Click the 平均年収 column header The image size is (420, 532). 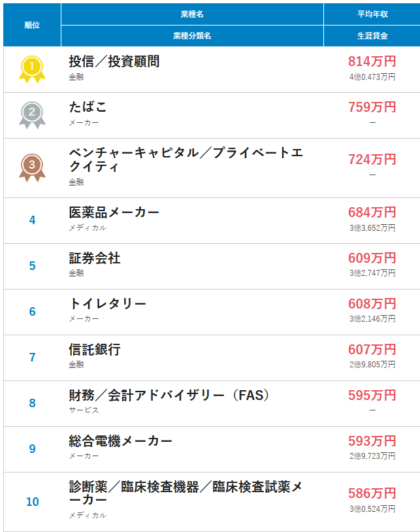[372, 14]
